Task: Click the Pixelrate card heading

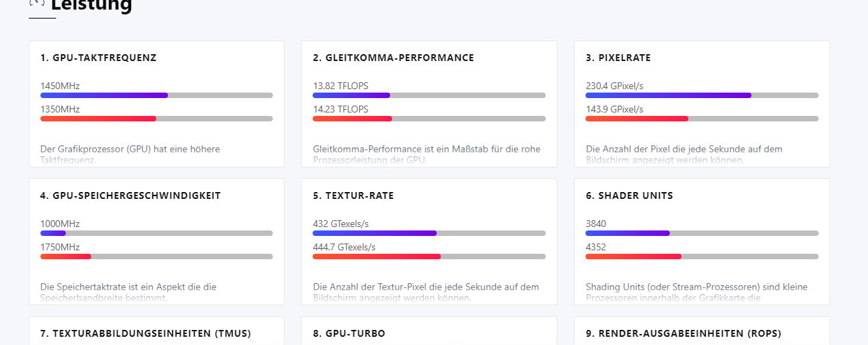Action: [618, 58]
